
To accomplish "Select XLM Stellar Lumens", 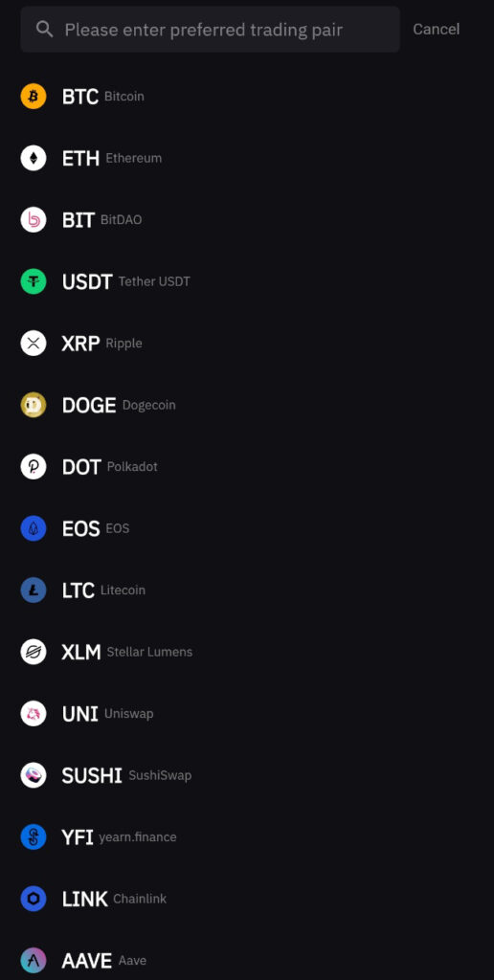I will pos(247,652).
